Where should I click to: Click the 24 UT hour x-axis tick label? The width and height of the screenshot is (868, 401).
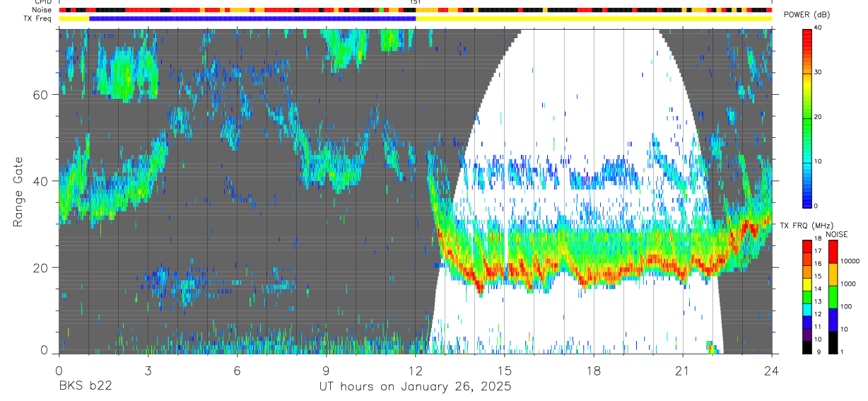(x=772, y=370)
